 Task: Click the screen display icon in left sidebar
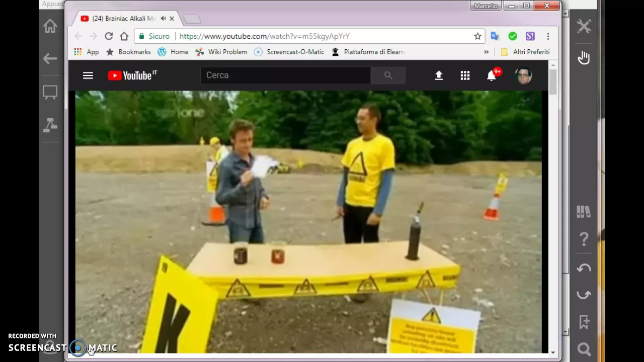[x=50, y=93]
